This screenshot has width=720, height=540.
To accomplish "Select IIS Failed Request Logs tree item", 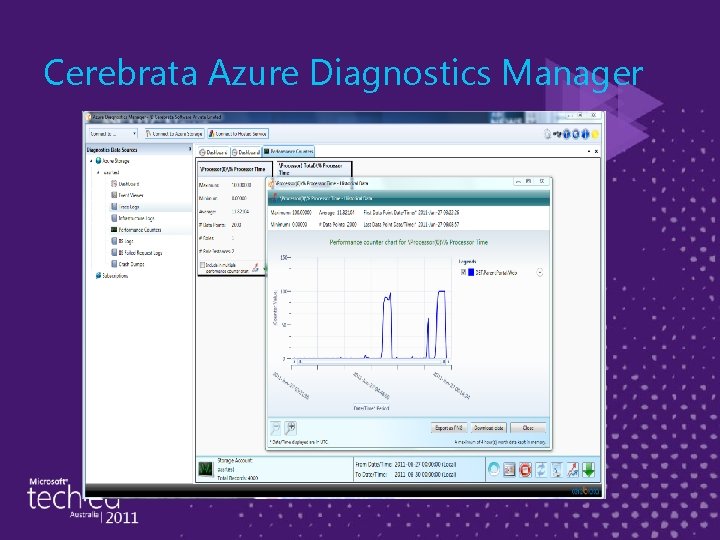I will tap(140, 253).
